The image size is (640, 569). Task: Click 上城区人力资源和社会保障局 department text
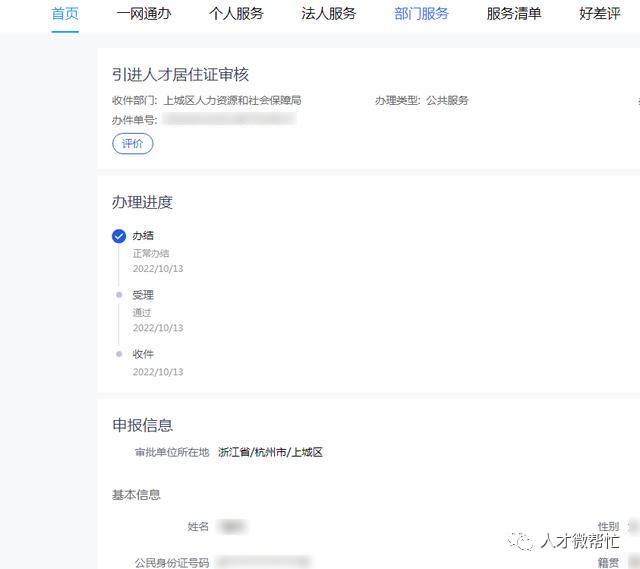point(232,100)
